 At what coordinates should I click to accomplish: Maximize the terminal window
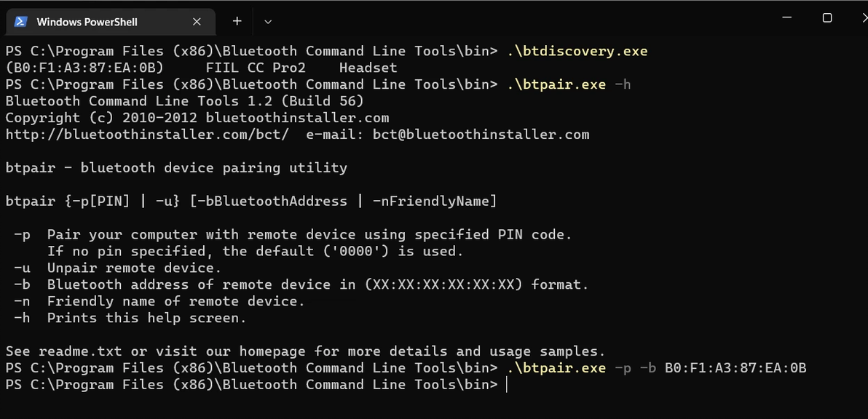tap(827, 17)
